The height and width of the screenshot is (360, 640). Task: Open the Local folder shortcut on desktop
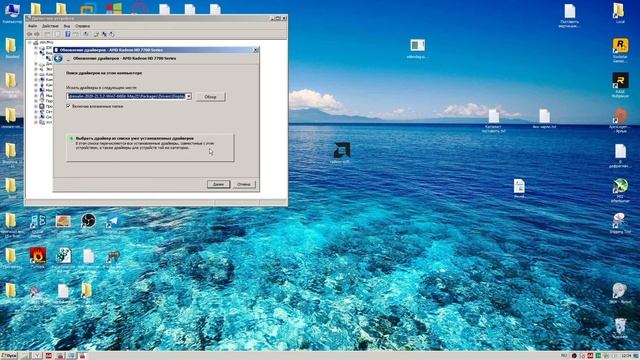pyautogui.click(x=620, y=13)
